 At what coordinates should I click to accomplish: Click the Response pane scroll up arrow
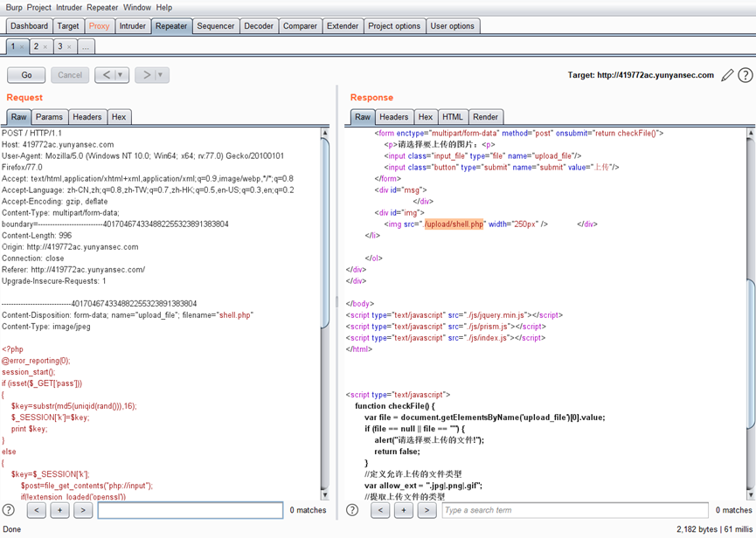(x=751, y=133)
